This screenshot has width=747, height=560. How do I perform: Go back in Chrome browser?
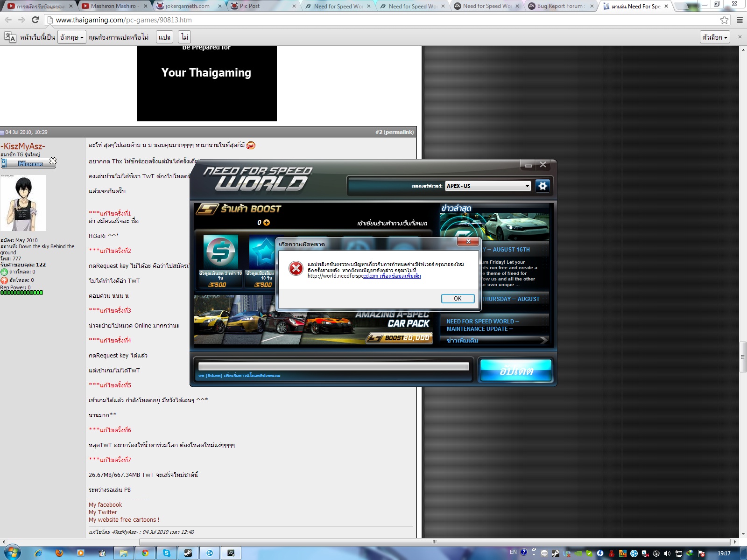[8, 20]
